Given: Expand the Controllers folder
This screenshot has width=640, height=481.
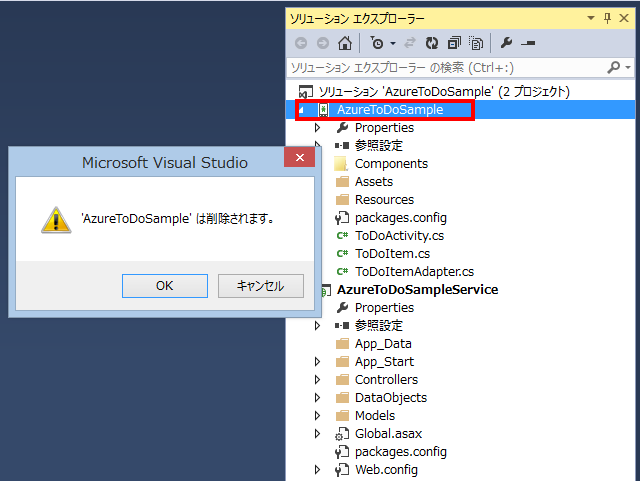Looking at the screenshot, I should [x=317, y=379].
